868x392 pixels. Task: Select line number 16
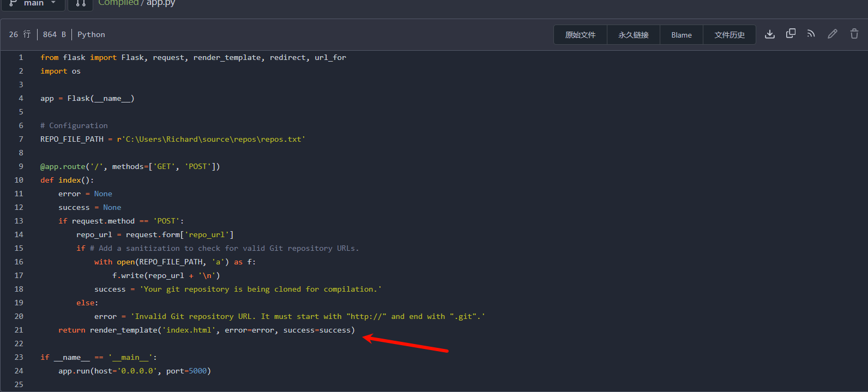click(x=19, y=262)
